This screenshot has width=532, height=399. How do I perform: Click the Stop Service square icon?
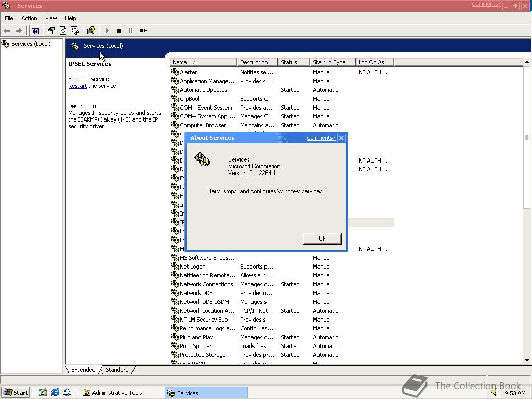[119, 31]
